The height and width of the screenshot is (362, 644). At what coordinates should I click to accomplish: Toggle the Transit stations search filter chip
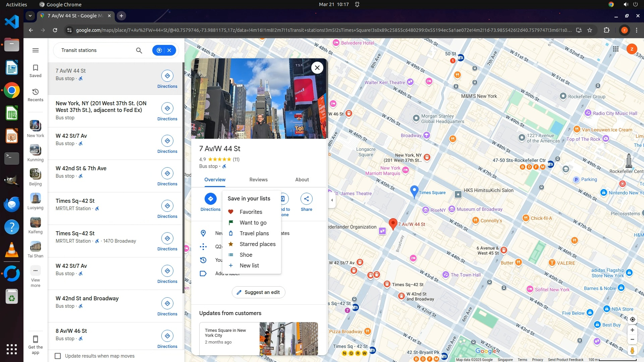(x=159, y=50)
